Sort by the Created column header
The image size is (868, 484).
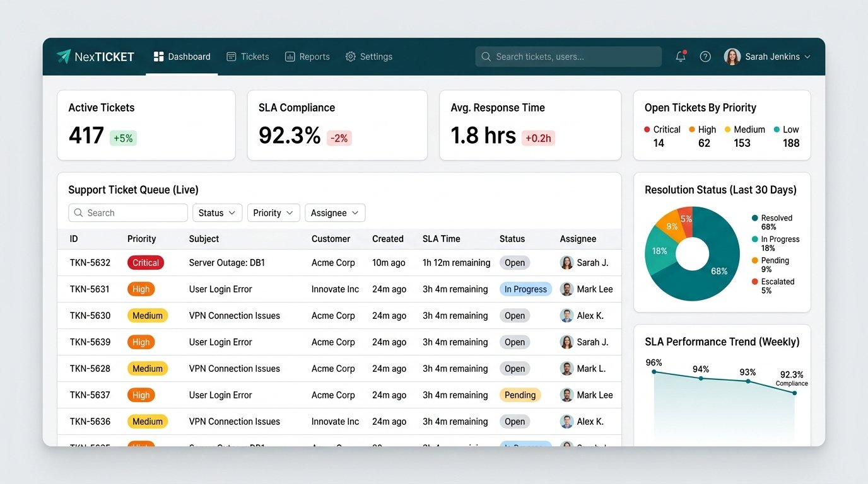pyautogui.click(x=387, y=239)
